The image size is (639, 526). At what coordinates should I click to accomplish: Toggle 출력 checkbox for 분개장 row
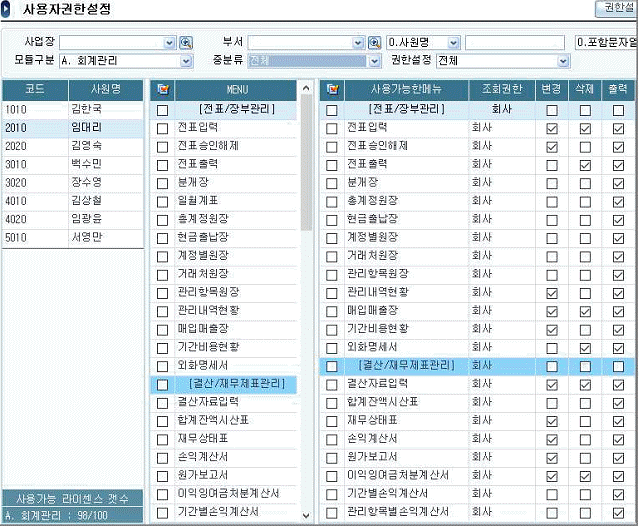tap(618, 183)
